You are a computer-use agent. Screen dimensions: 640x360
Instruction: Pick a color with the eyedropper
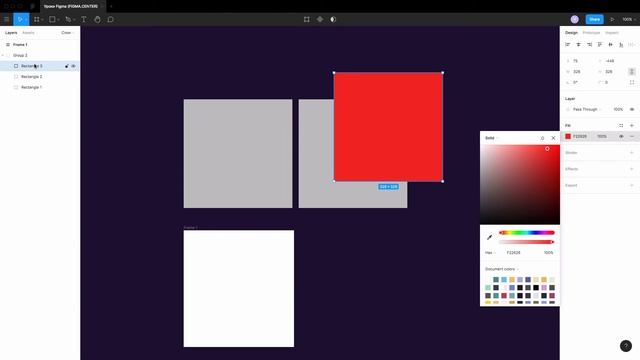click(x=489, y=237)
